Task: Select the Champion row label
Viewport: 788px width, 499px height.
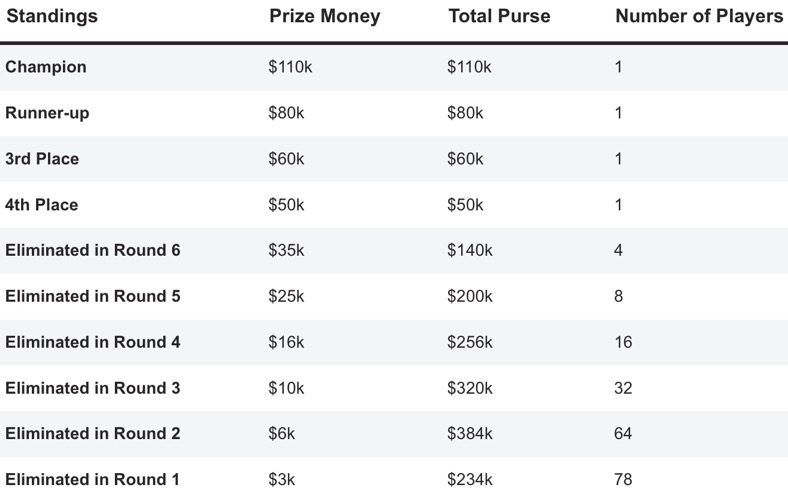Action: click(46, 67)
